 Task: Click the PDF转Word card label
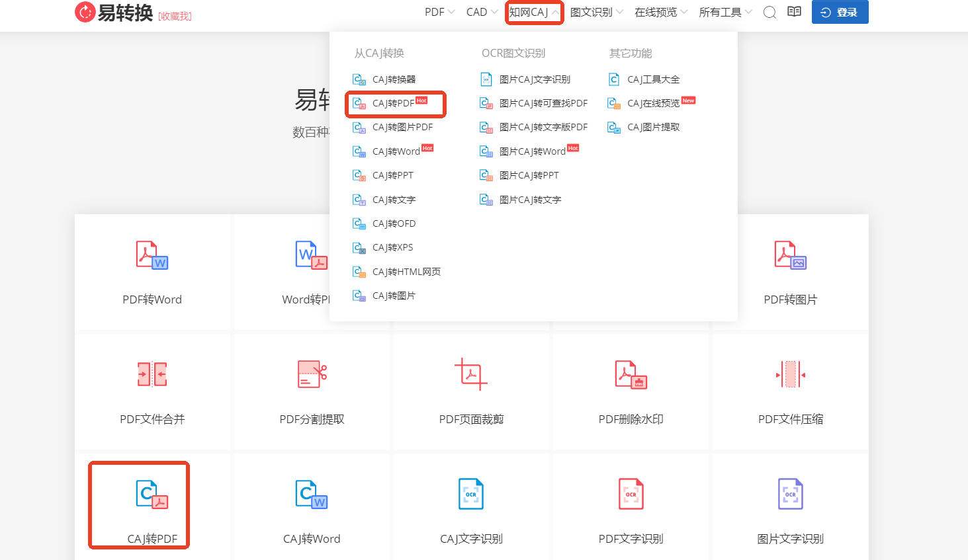pyautogui.click(x=152, y=300)
